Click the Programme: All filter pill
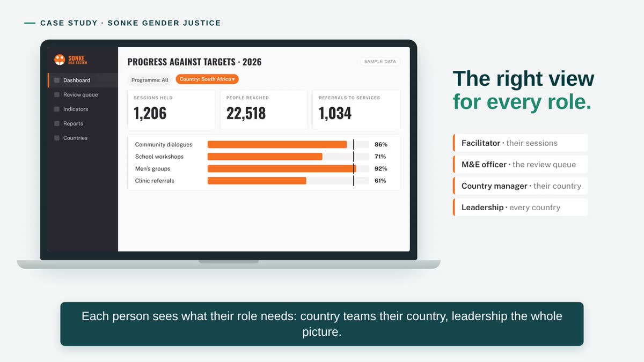This screenshot has height=362, width=644. tap(150, 80)
